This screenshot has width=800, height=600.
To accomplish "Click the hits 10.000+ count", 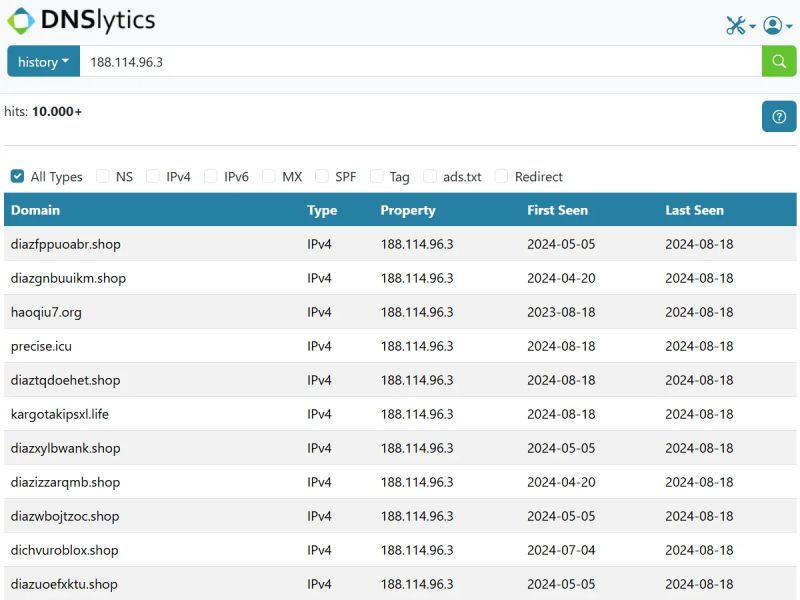I will coord(57,111).
